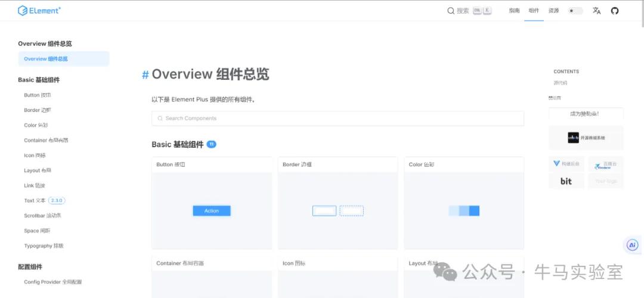644x298 pixels.
Task: Click the Ctrl key hint beside search
Action: point(477,11)
